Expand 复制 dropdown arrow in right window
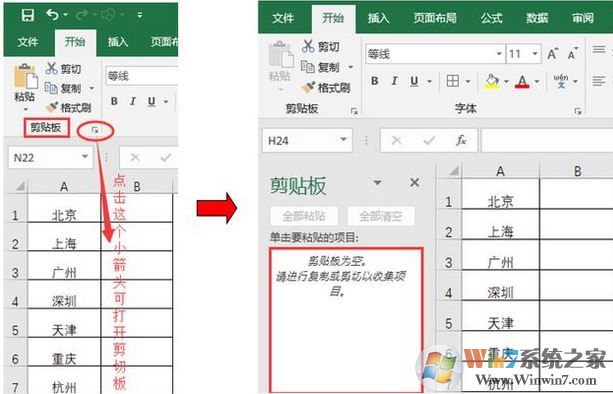 point(351,68)
